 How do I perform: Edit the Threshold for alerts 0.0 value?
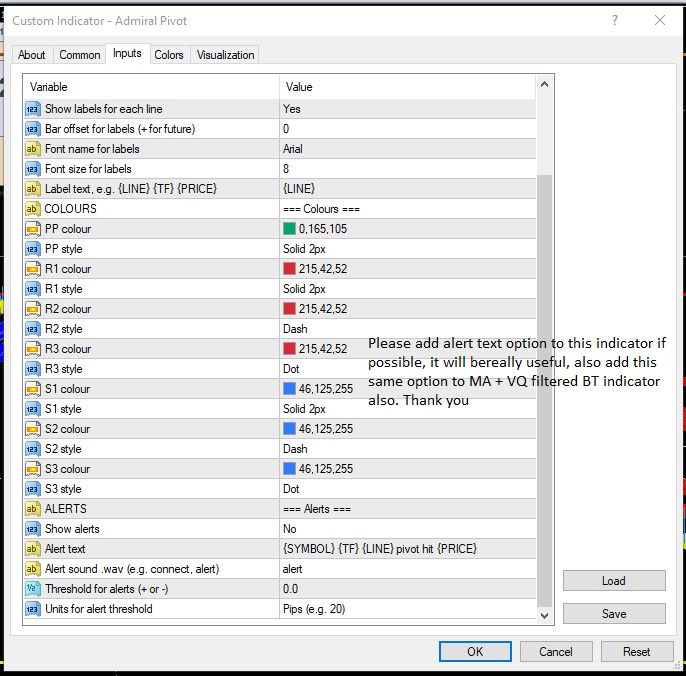click(x=407, y=589)
